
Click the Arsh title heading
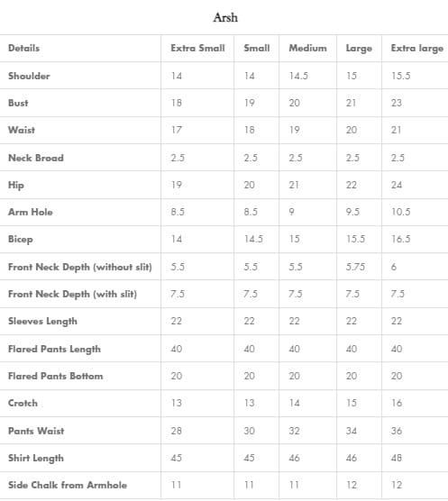225,18
